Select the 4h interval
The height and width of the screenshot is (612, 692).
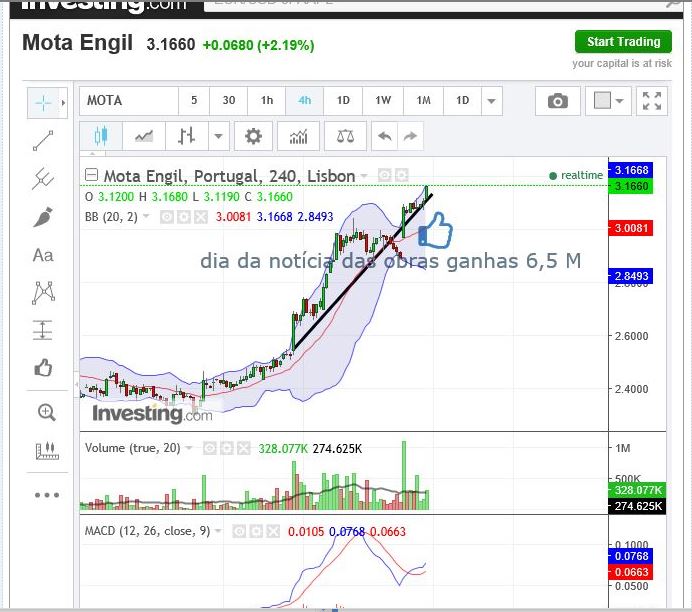305,101
